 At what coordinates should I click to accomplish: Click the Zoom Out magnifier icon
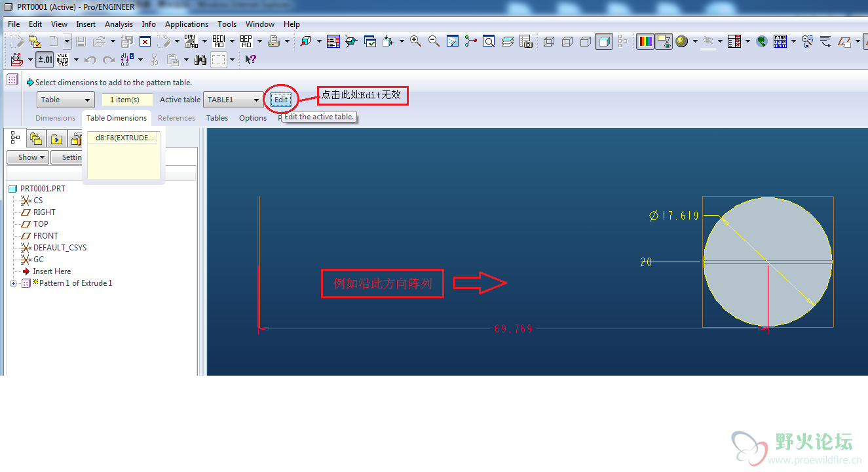tap(434, 41)
